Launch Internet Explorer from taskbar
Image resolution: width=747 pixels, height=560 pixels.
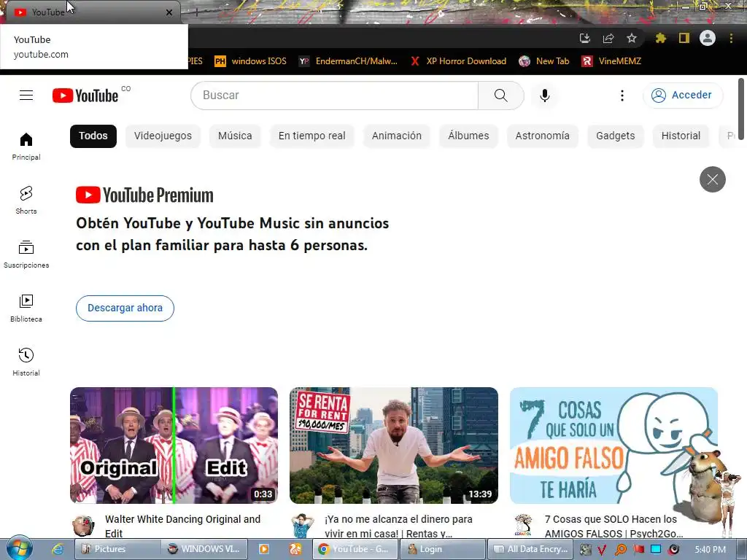coord(58,549)
